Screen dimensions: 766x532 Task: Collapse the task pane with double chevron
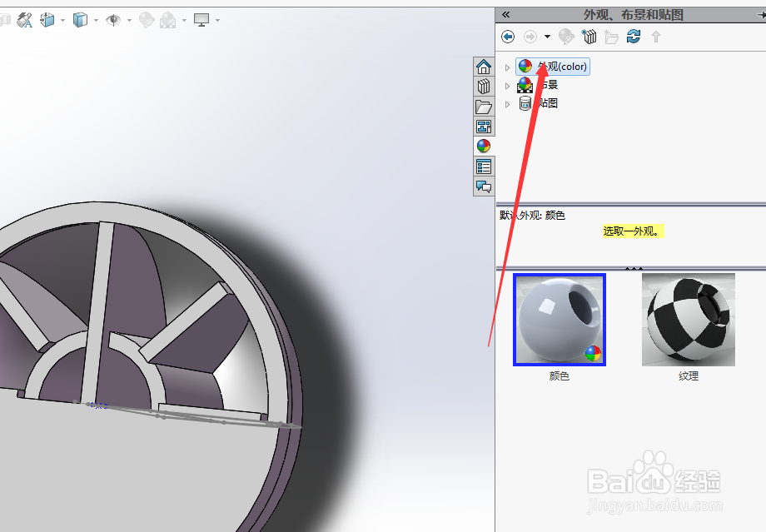point(505,15)
